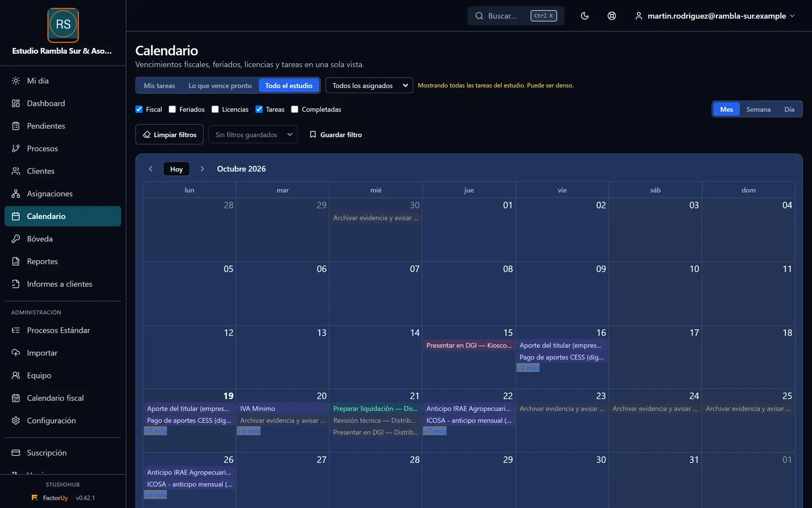Open Todos los asignados dropdown

[x=369, y=85]
